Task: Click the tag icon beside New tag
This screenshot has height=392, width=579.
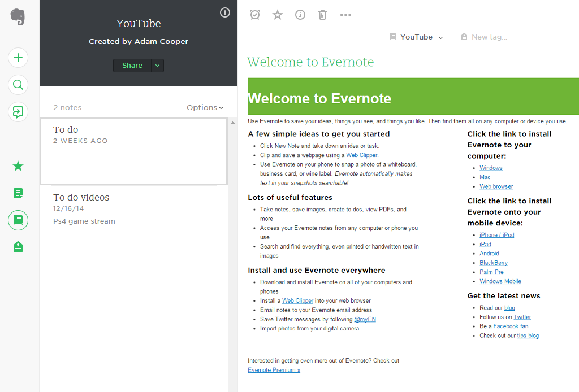Action: (x=464, y=37)
